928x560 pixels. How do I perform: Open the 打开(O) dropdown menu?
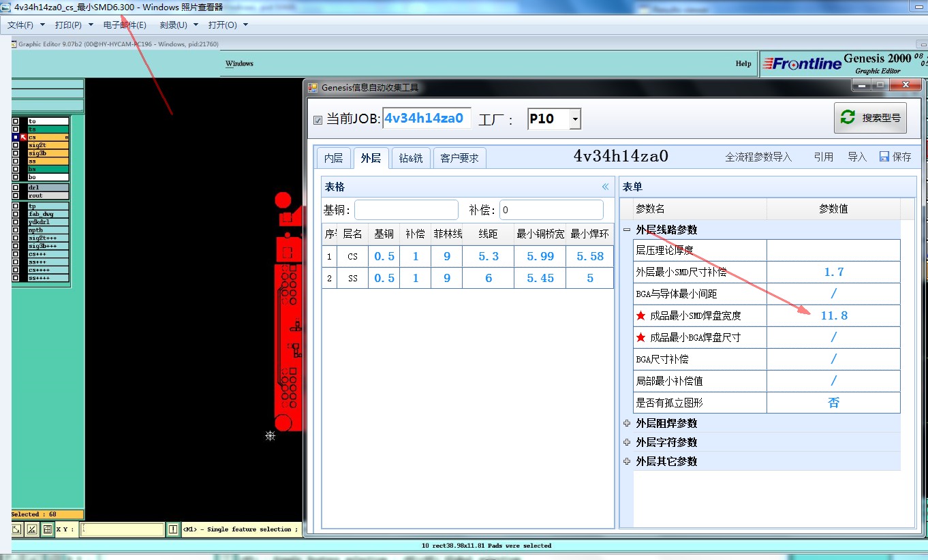pyautogui.click(x=228, y=25)
